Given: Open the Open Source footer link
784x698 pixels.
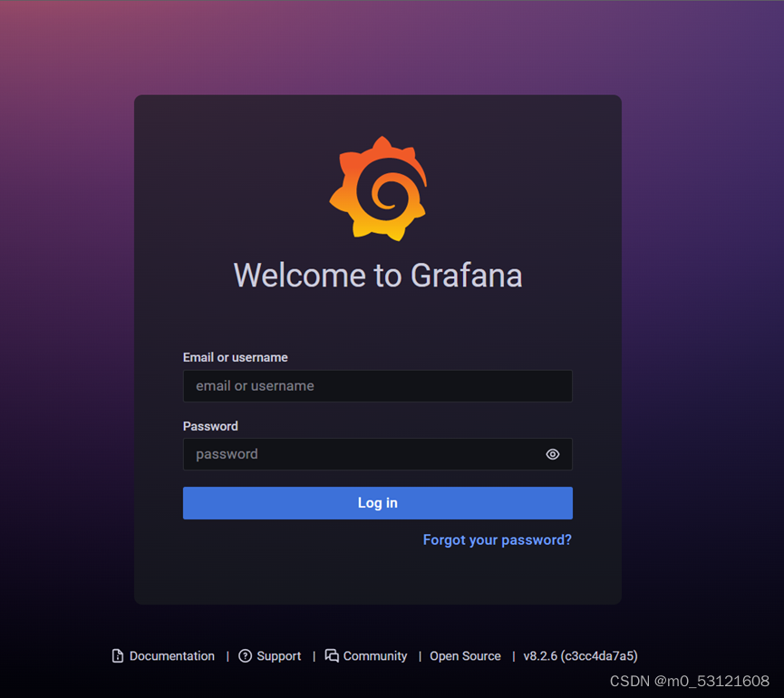Looking at the screenshot, I should [465, 656].
